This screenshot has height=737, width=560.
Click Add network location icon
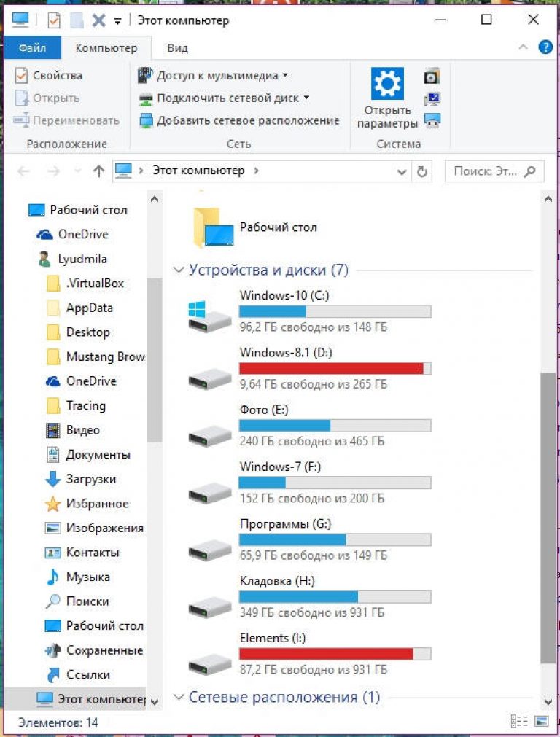click(x=146, y=120)
